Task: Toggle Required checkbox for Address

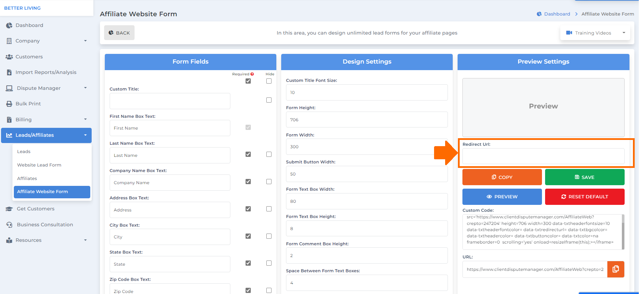Action: (248, 209)
